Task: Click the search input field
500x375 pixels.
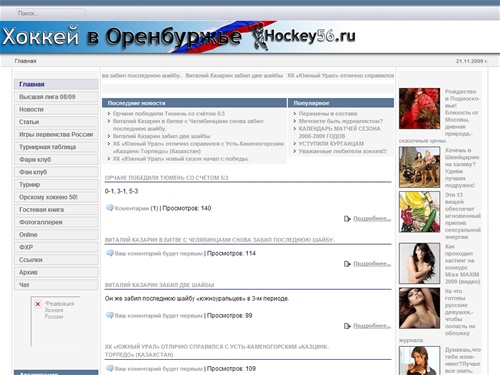Action: 50,13
